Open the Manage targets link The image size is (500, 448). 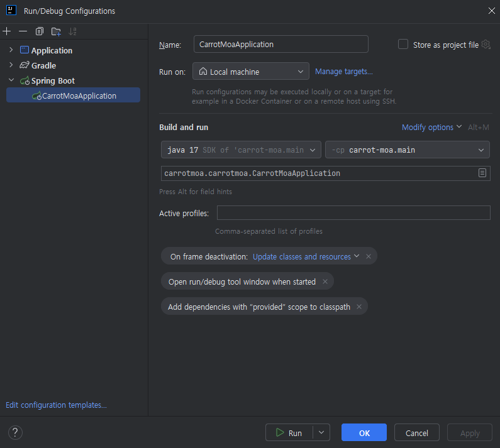pyautogui.click(x=344, y=72)
